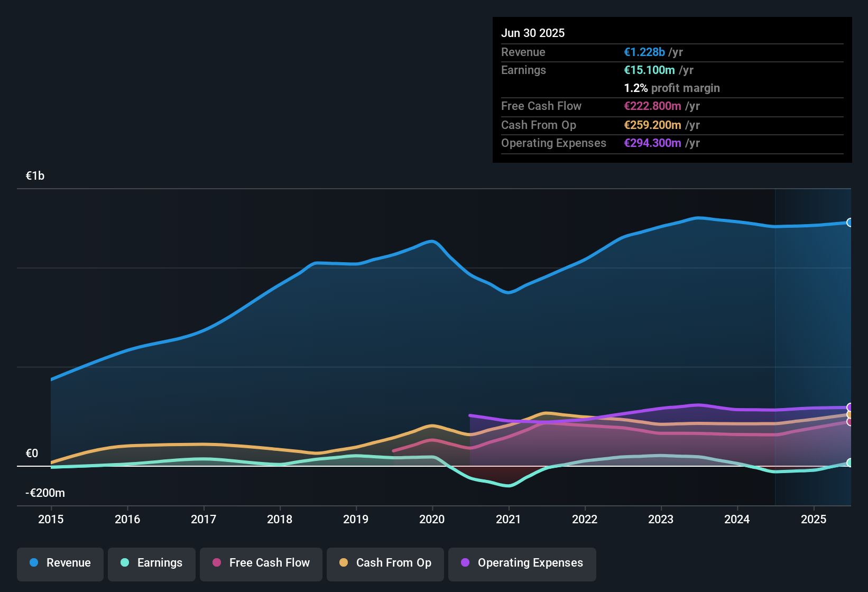The height and width of the screenshot is (592, 868).
Task: Click the blue Revenue legend dot
Action: click(33, 563)
